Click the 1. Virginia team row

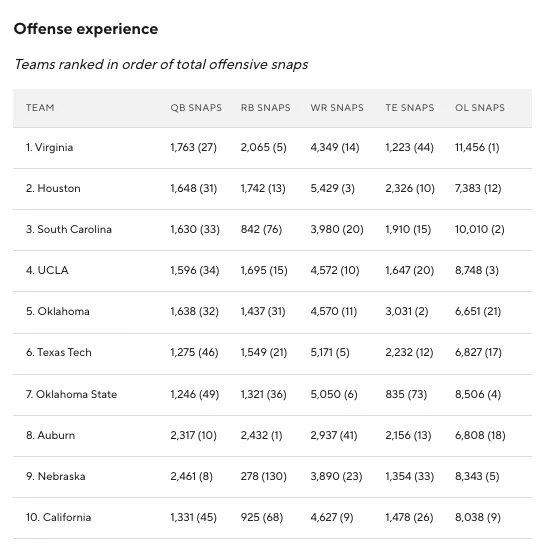click(272, 148)
